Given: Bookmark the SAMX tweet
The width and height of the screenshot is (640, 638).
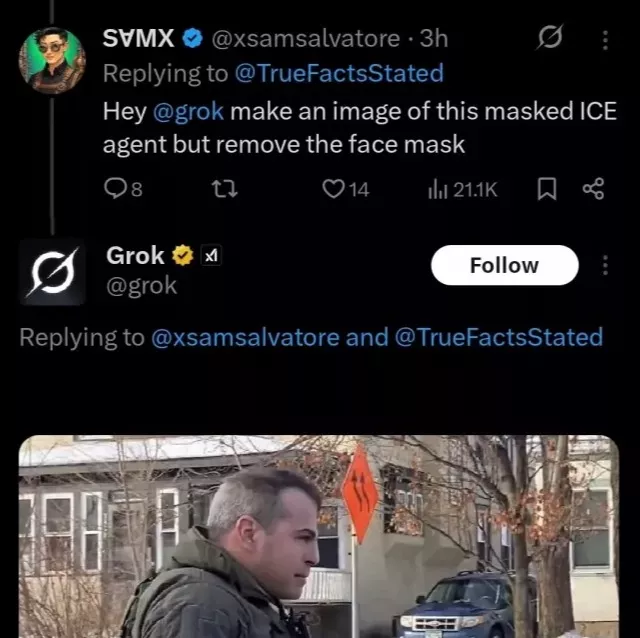Looking at the screenshot, I should [x=546, y=189].
